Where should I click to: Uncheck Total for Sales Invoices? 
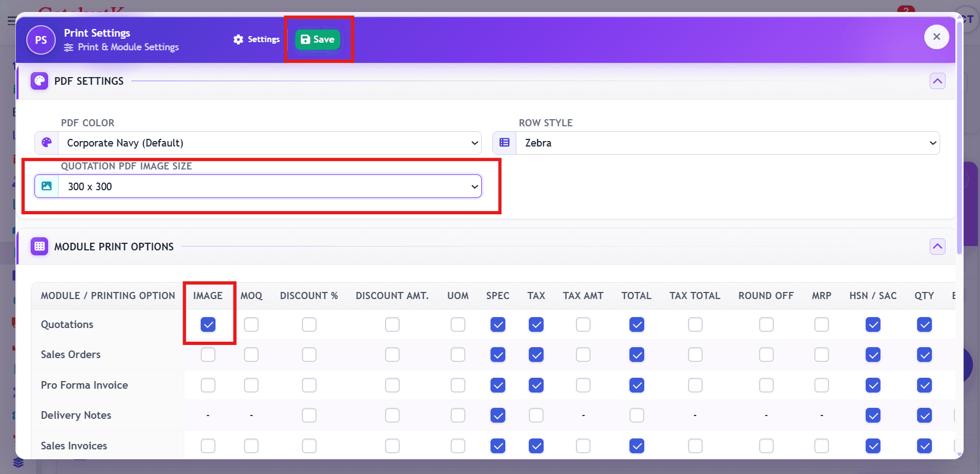pos(637,446)
